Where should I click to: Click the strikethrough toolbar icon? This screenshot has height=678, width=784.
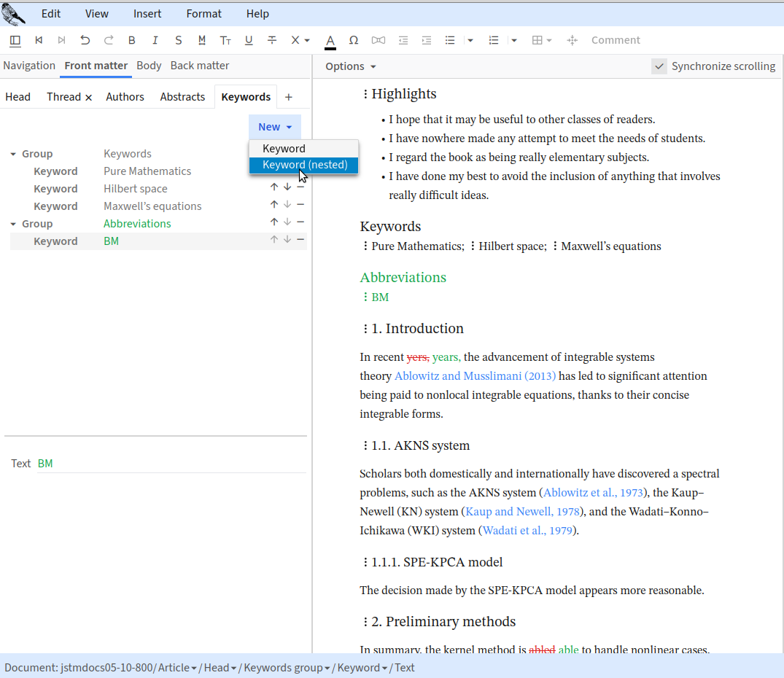click(x=272, y=40)
